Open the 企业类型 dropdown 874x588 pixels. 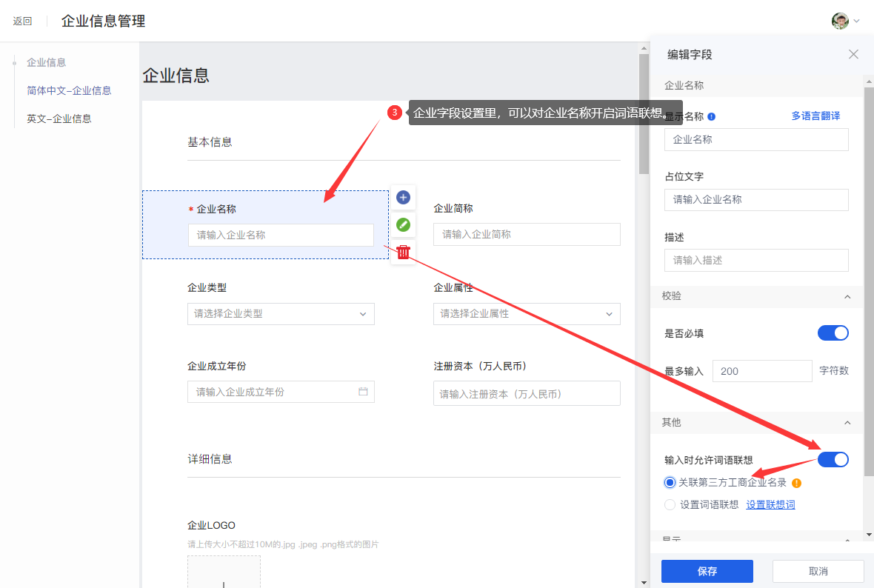coord(281,314)
